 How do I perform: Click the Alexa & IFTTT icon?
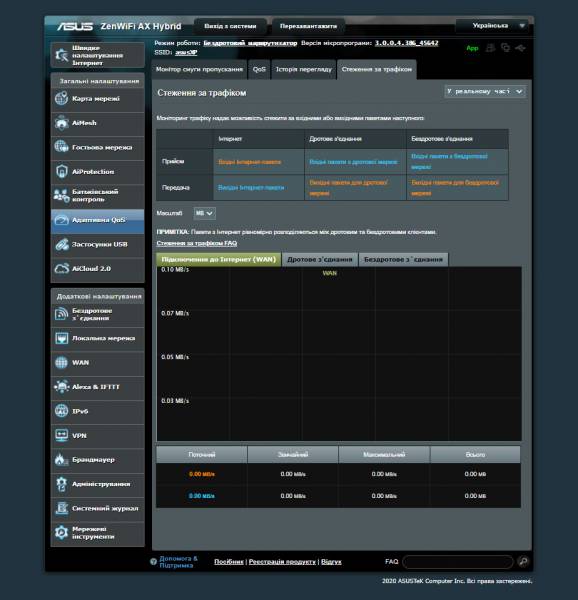[x=61, y=387]
